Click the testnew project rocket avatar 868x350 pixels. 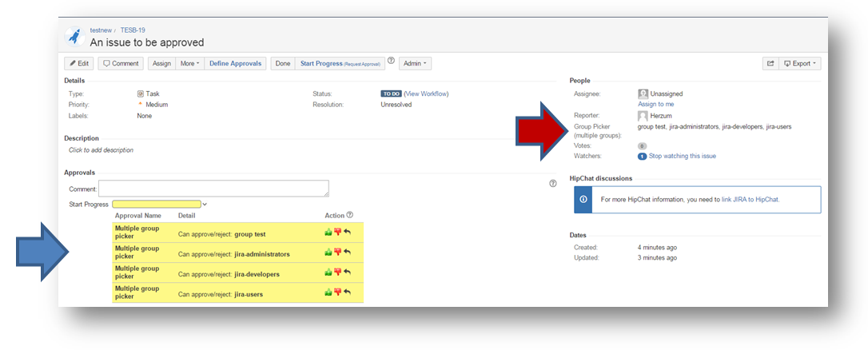74,36
